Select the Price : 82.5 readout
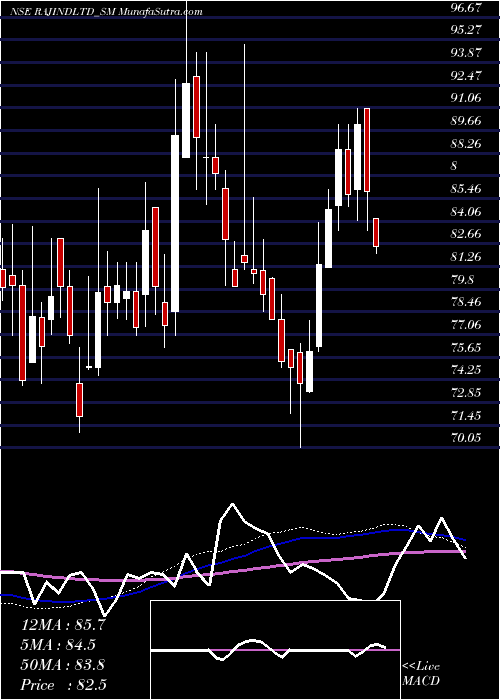The height and width of the screenshot is (700, 500). (63, 685)
